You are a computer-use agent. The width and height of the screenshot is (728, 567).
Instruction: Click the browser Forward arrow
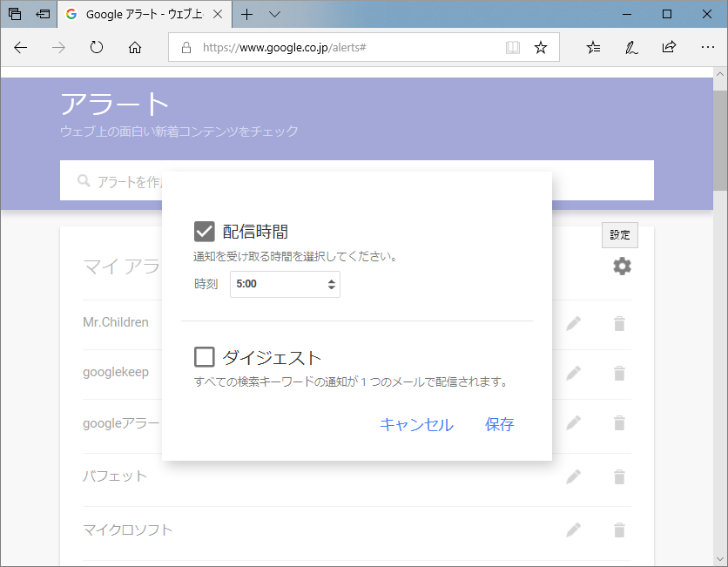58,47
